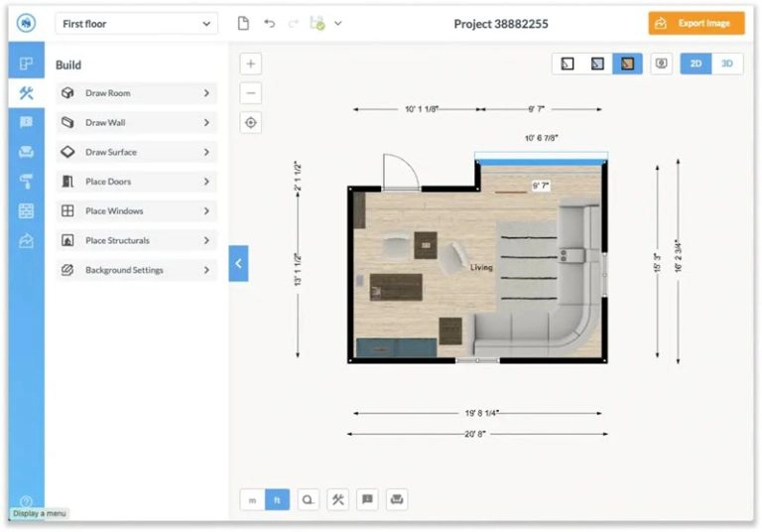
Task: Expand the Draw Room option
Action: point(135,93)
